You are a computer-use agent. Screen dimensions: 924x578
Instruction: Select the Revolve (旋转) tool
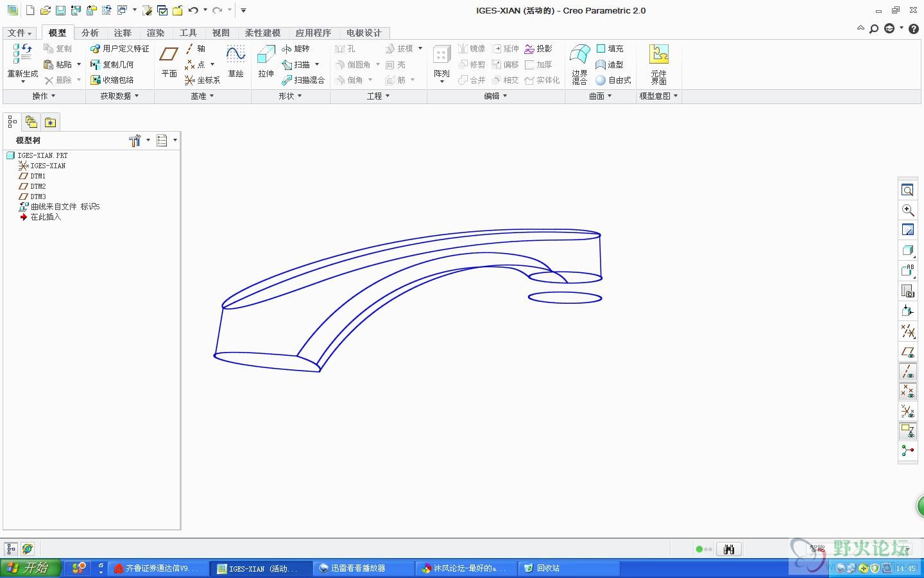click(296, 49)
